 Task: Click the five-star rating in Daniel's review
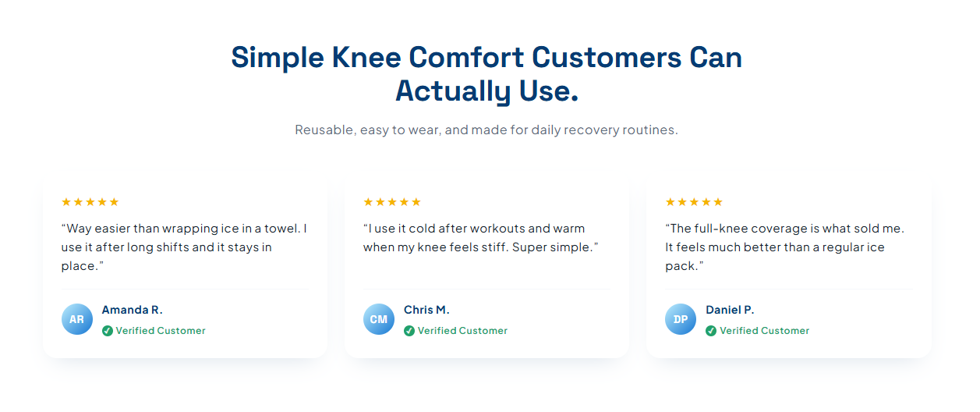tap(694, 202)
